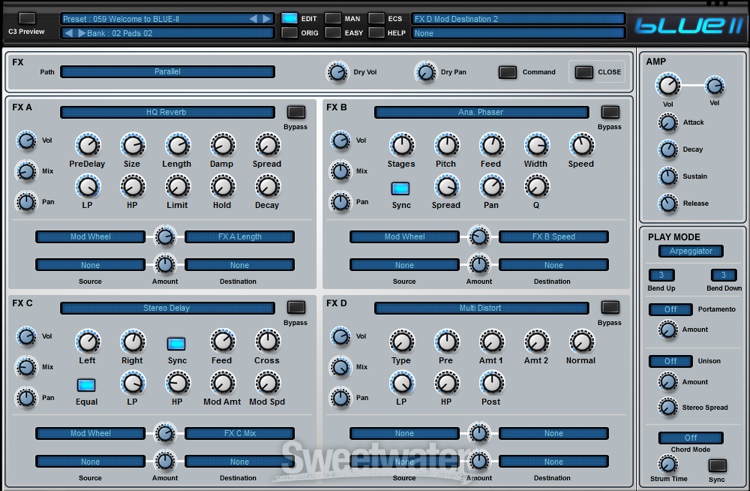The width and height of the screenshot is (750, 491).
Task: Click the FX B Feed knob
Action: click(x=492, y=145)
